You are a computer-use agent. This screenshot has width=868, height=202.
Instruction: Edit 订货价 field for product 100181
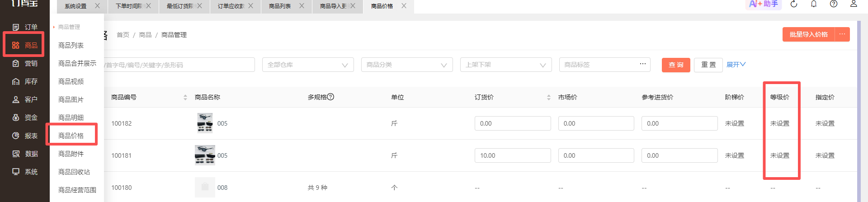tap(513, 155)
